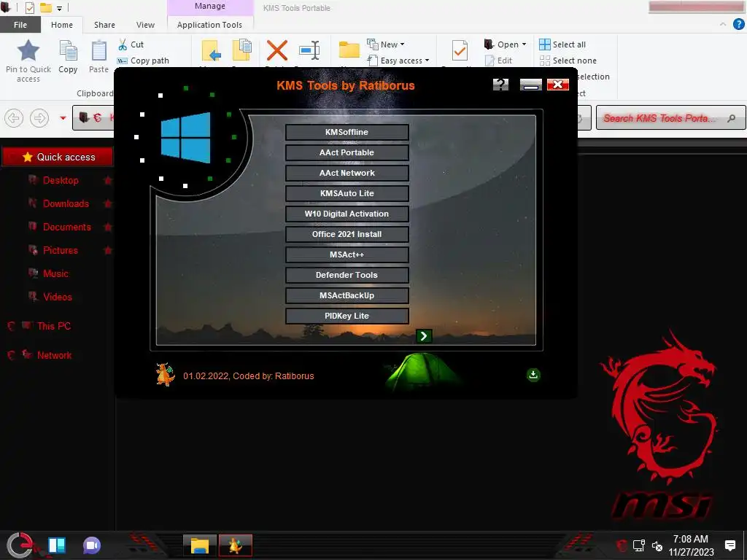The width and height of the screenshot is (747, 560).
Task: Click the Paste ribbon icon
Action: [x=98, y=57]
